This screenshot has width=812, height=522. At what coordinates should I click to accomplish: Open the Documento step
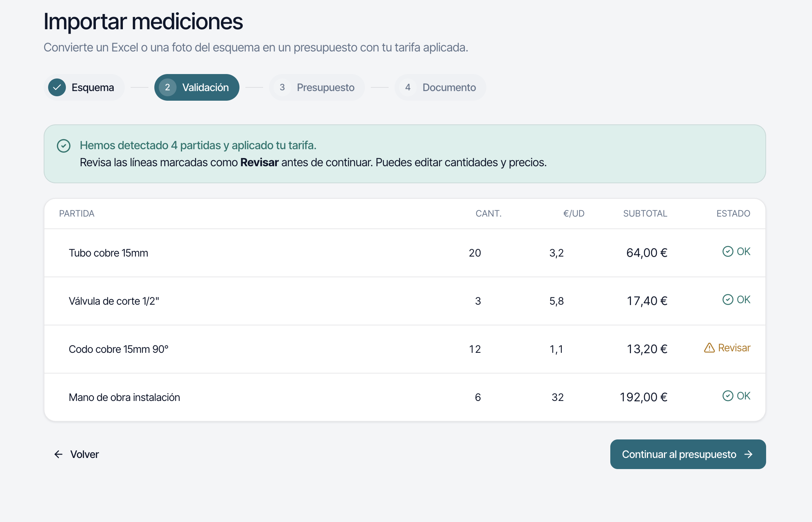click(x=440, y=87)
